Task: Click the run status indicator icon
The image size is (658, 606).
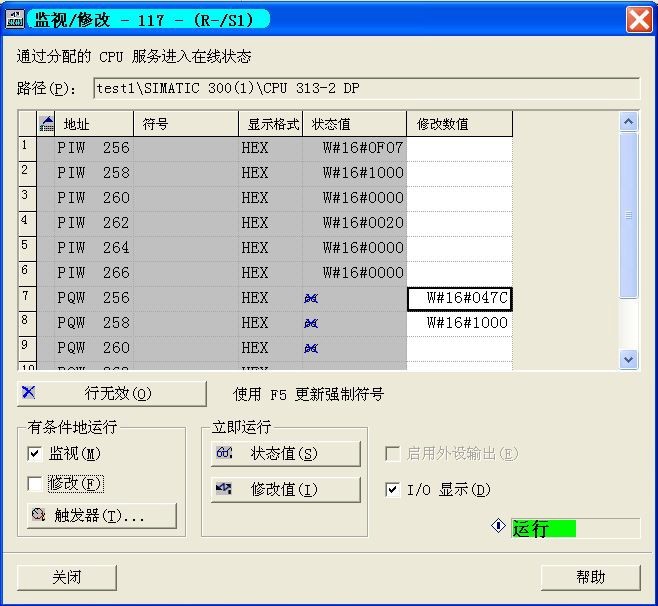Action: [499, 526]
